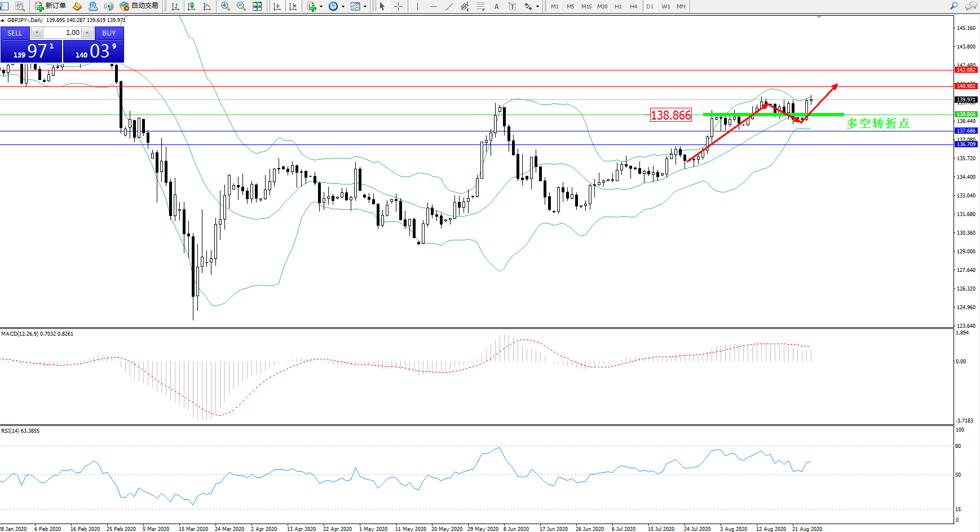
Task: Expand the templates dropdown arrow
Action: (365, 7)
